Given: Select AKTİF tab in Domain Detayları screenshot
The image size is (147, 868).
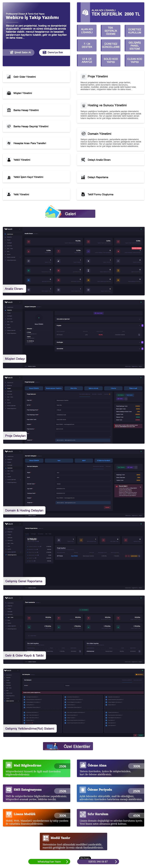Looking at the screenshot, I should click(x=84, y=461).
